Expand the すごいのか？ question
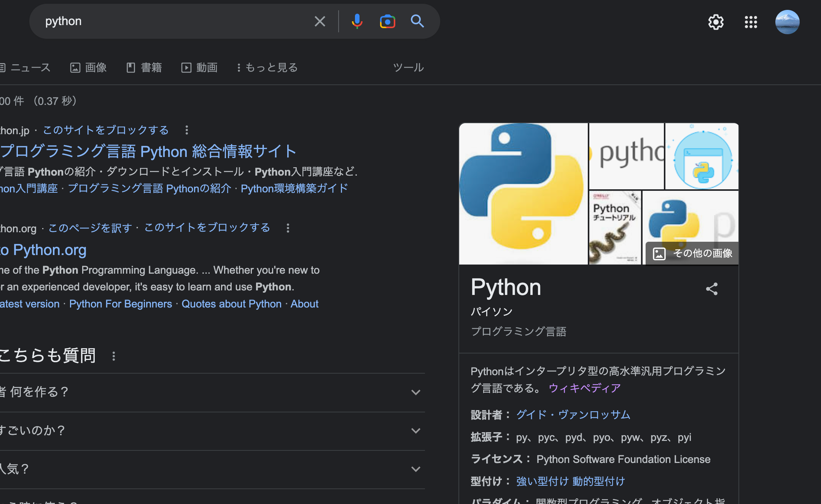 [x=415, y=431]
